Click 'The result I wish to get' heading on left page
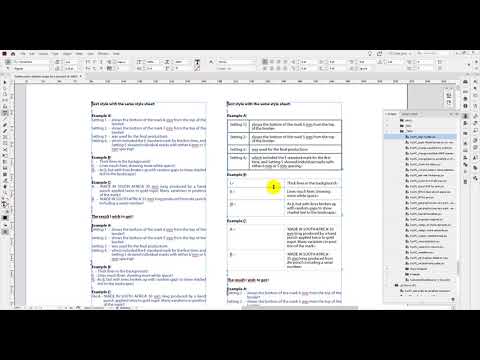 [112, 216]
